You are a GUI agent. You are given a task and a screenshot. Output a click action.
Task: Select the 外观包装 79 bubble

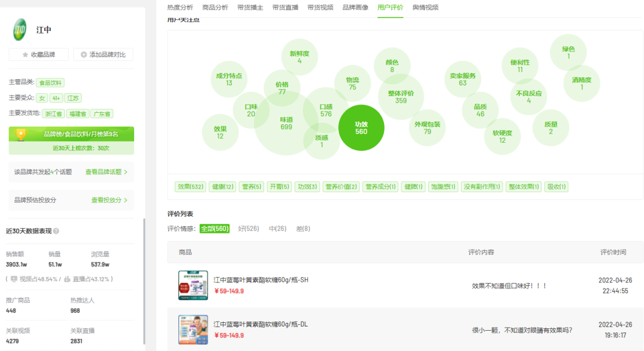[427, 128]
